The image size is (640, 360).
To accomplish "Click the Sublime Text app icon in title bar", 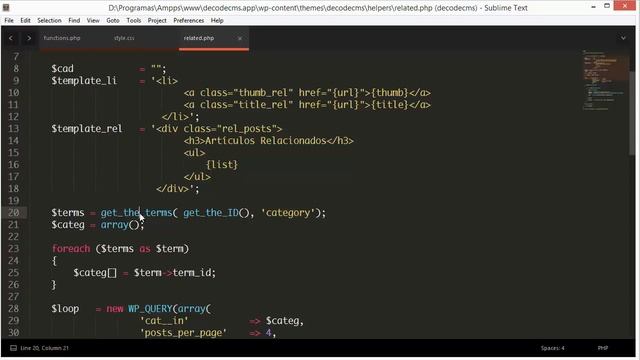I will [x=6, y=7].
